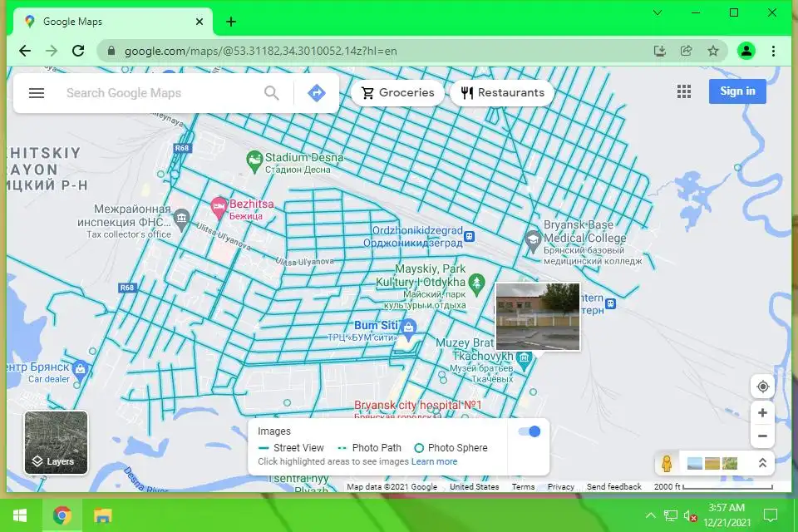Go back in Chrome

point(25,51)
